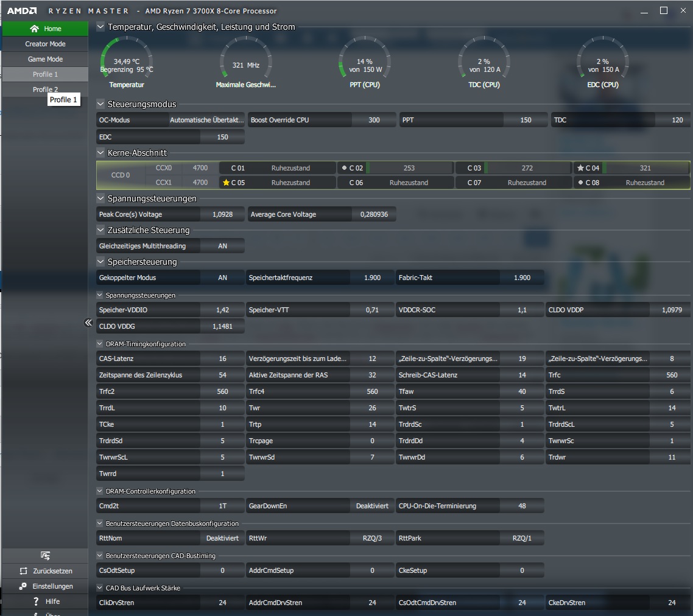
Task: Collapse the Zusätzliche Steuerung section
Action: tap(100, 230)
